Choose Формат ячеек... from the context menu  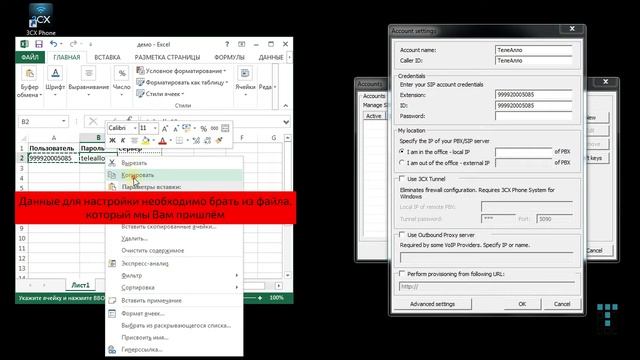[175, 313]
